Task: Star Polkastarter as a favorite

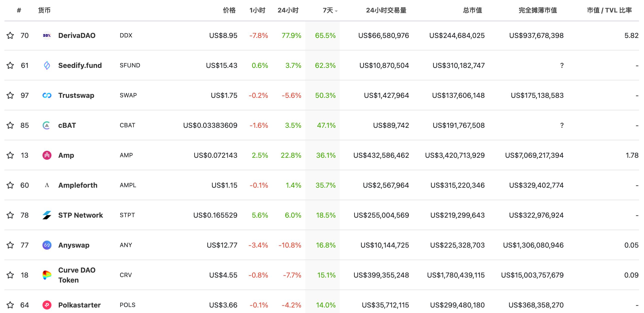Action: pos(10,305)
